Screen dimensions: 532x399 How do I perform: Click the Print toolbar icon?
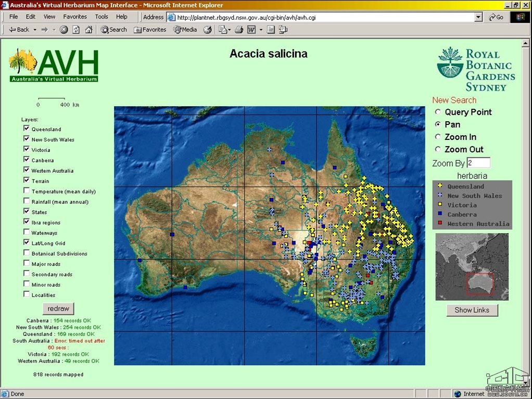(239, 30)
